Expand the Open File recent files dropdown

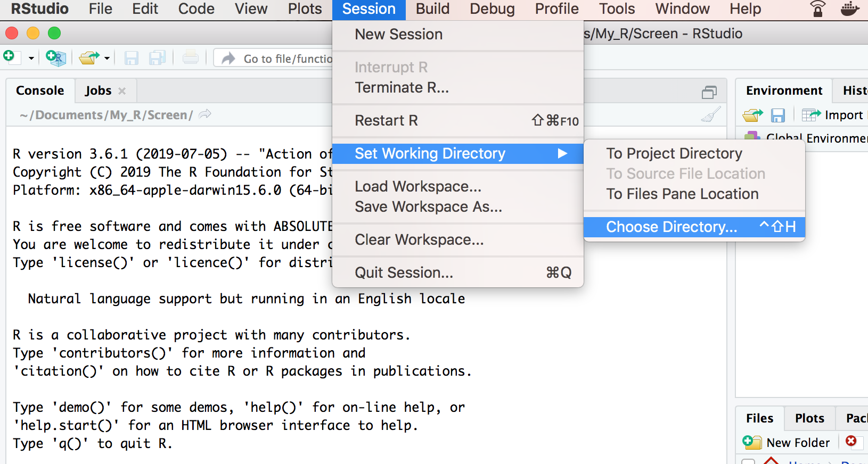(x=107, y=58)
